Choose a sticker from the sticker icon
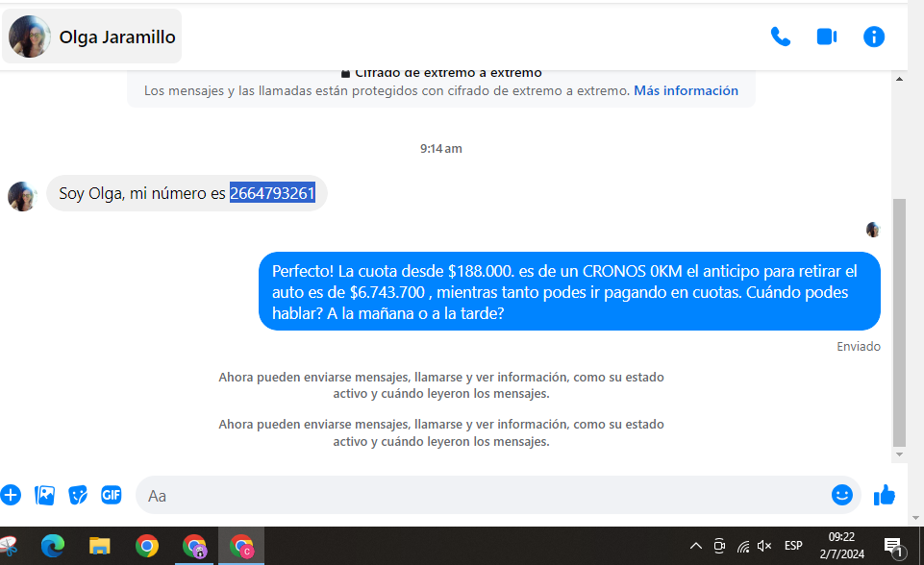924x565 pixels. click(78, 495)
